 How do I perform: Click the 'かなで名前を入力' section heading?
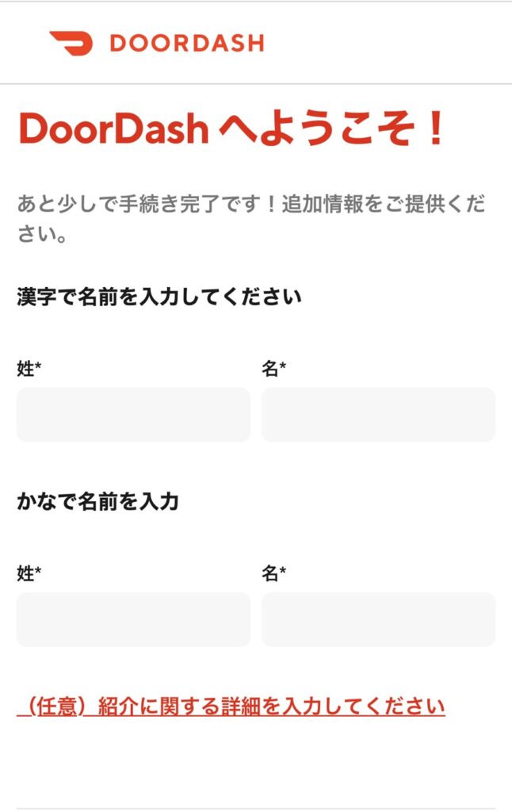[x=97, y=502]
